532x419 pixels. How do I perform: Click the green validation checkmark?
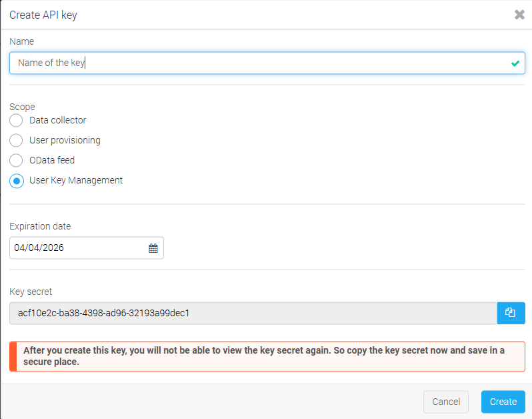point(515,63)
